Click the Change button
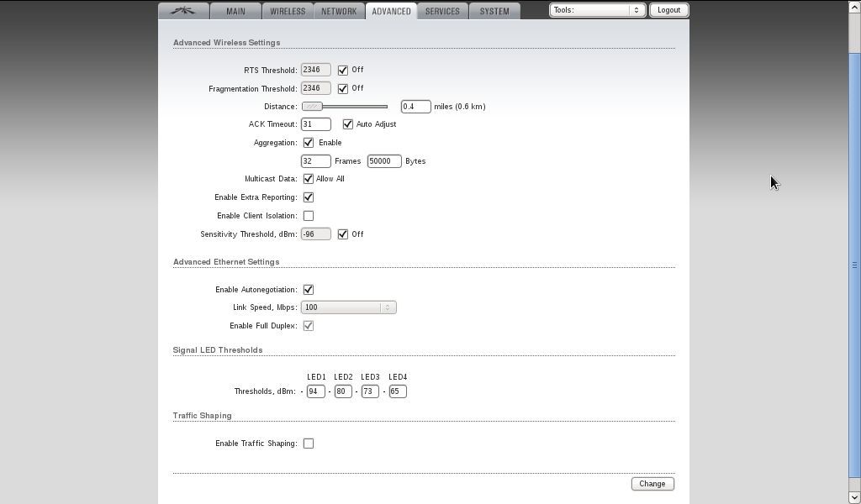Image resolution: width=861 pixels, height=504 pixels. pyautogui.click(x=652, y=484)
